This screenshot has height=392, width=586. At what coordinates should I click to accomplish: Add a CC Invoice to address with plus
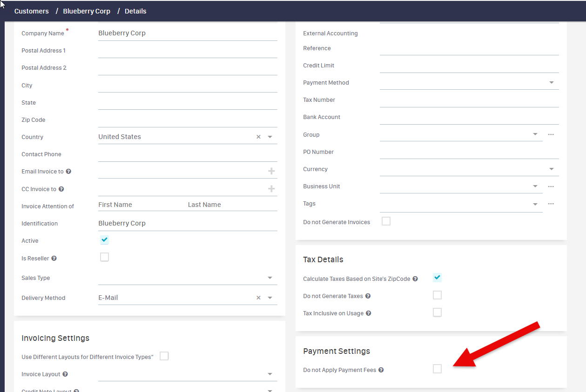(x=271, y=189)
